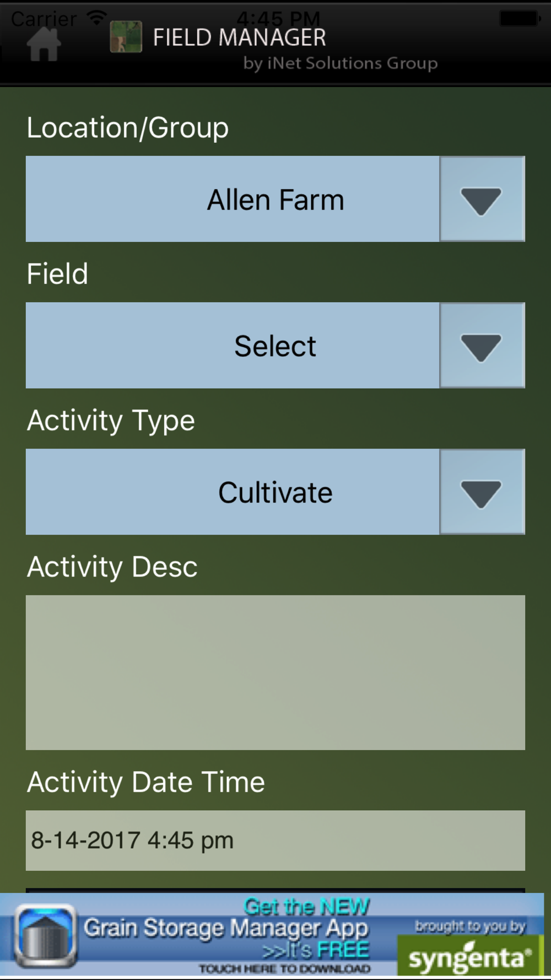The image size is (551, 980).
Task: Select the Allen Farm location box
Action: coord(233,200)
